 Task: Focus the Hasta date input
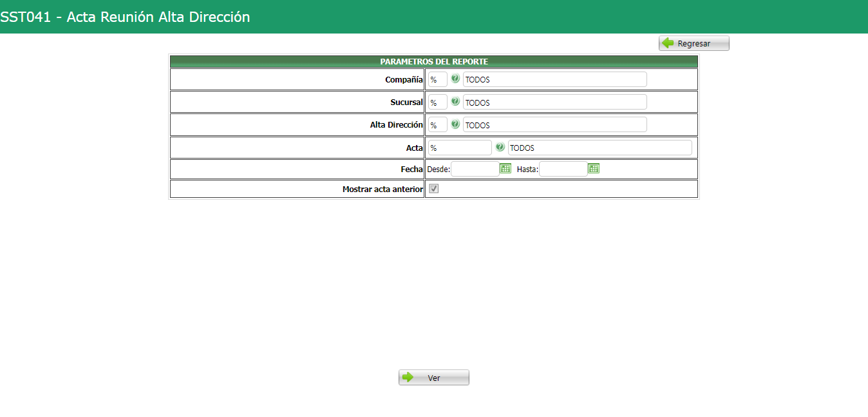tap(563, 169)
